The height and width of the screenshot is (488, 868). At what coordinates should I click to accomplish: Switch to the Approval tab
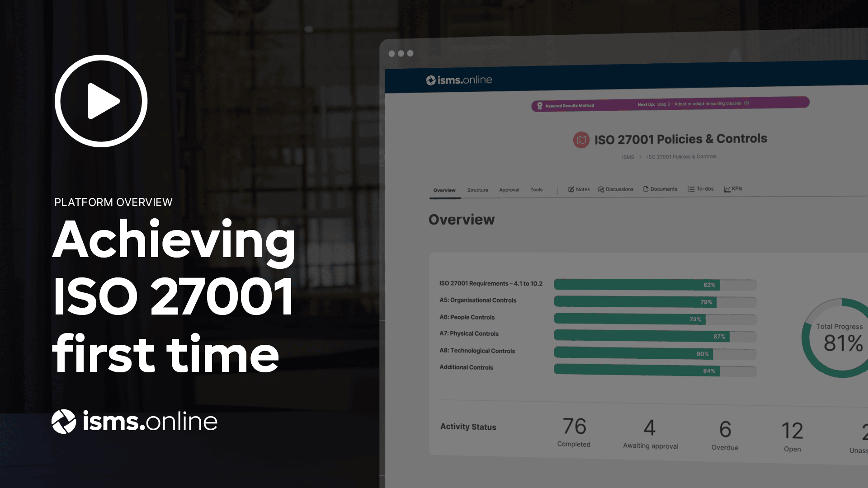tap(509, 189)
